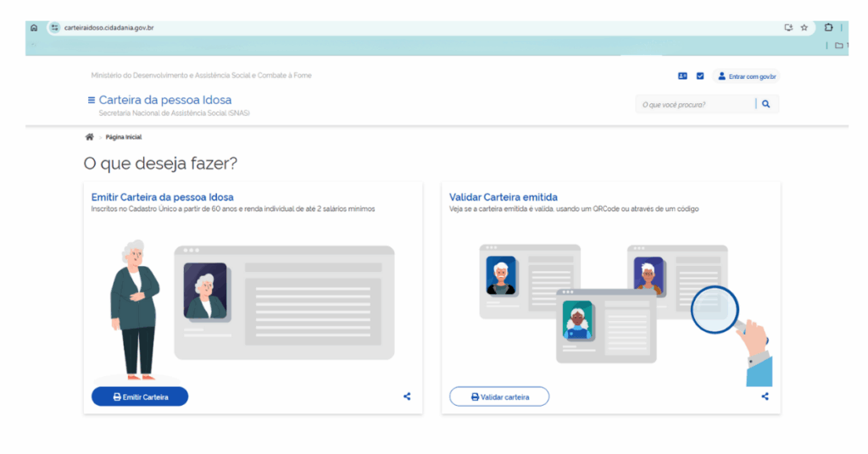Click the ID card icon in header
The height and width of the screenshot is (454, 868).
682,76
